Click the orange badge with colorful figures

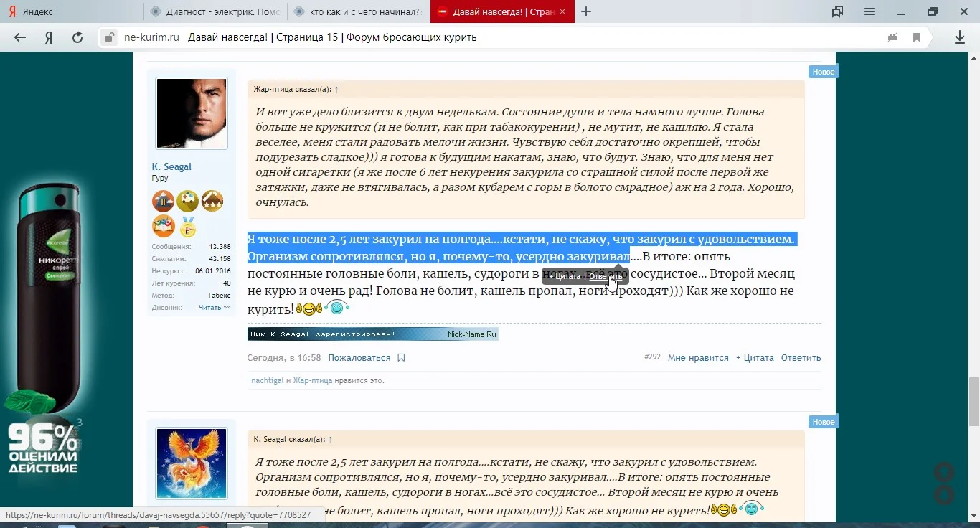tap(164, 226)
